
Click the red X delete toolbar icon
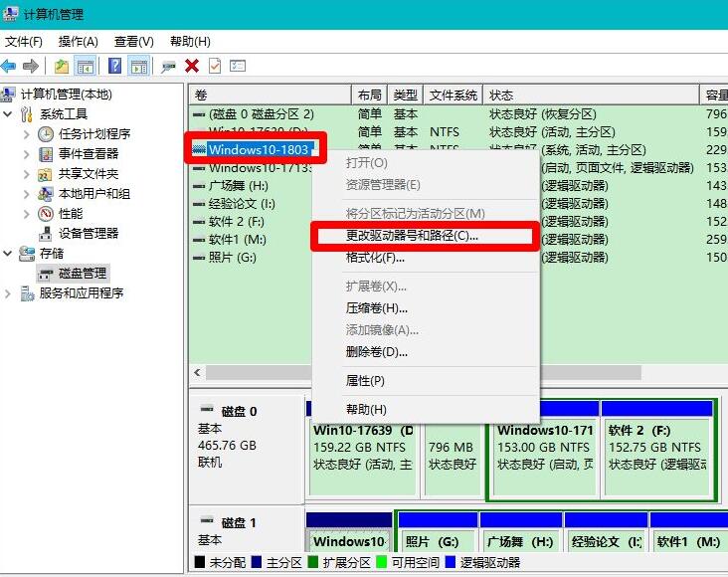(192, 66)
